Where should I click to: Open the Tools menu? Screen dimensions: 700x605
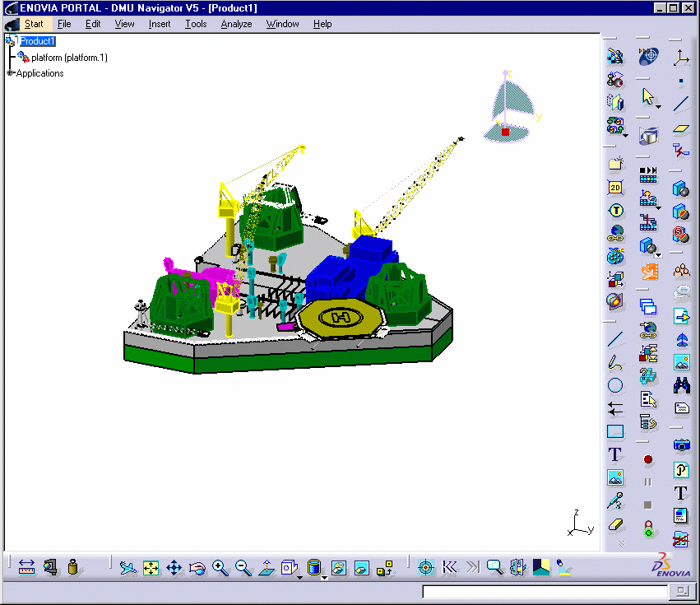[196, 24]
